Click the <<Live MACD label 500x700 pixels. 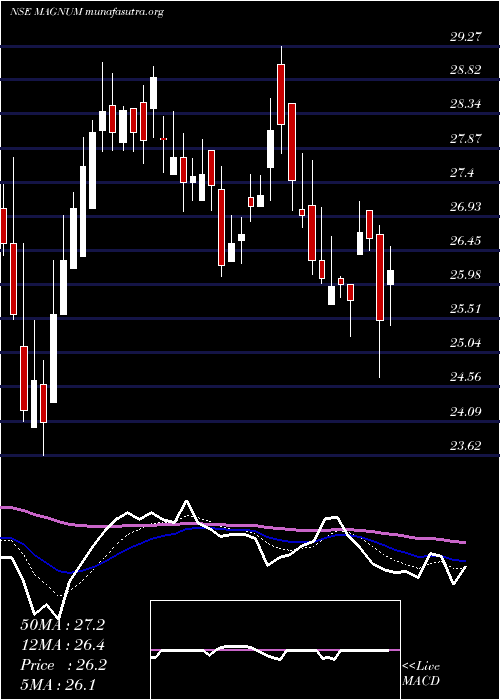(x=421, y=674)
